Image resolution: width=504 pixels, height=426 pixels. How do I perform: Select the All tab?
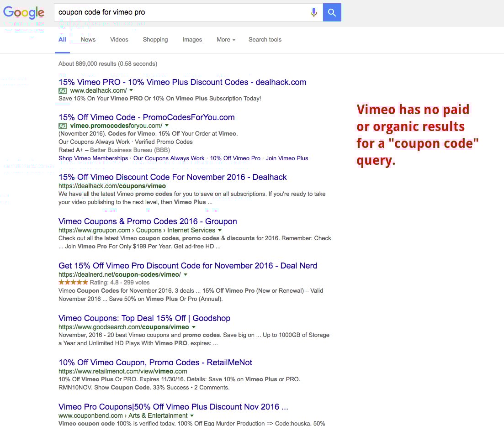coord(62,40)
